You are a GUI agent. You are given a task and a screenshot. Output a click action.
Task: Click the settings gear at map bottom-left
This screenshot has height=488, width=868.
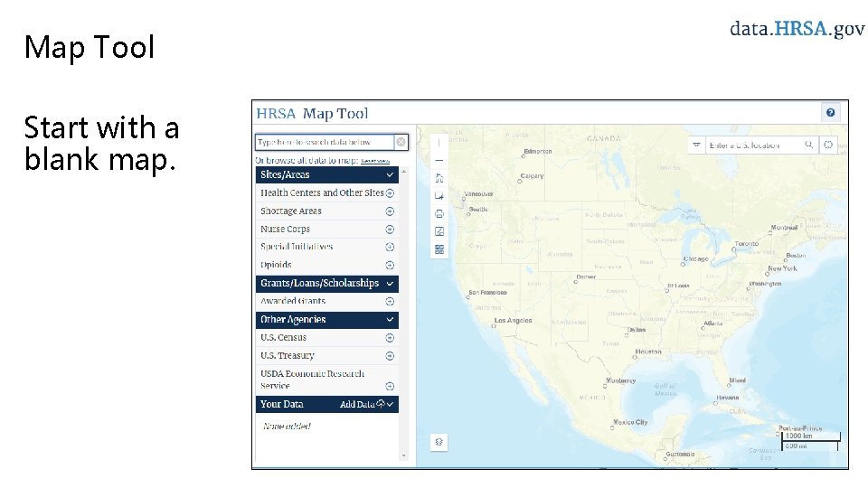(x=439, y=442)
